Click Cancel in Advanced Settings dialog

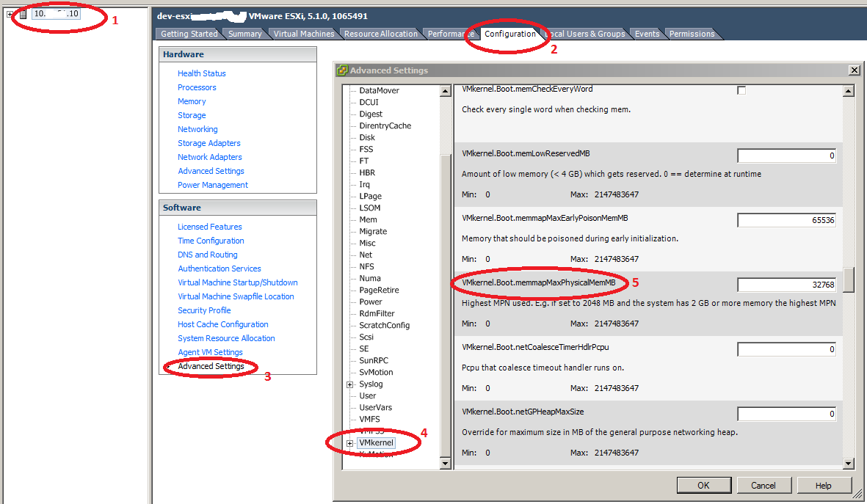[763, 485]
